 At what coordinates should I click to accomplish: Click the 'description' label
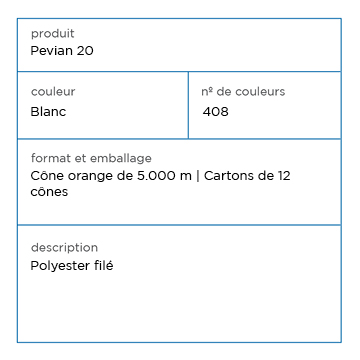point(64,248)
